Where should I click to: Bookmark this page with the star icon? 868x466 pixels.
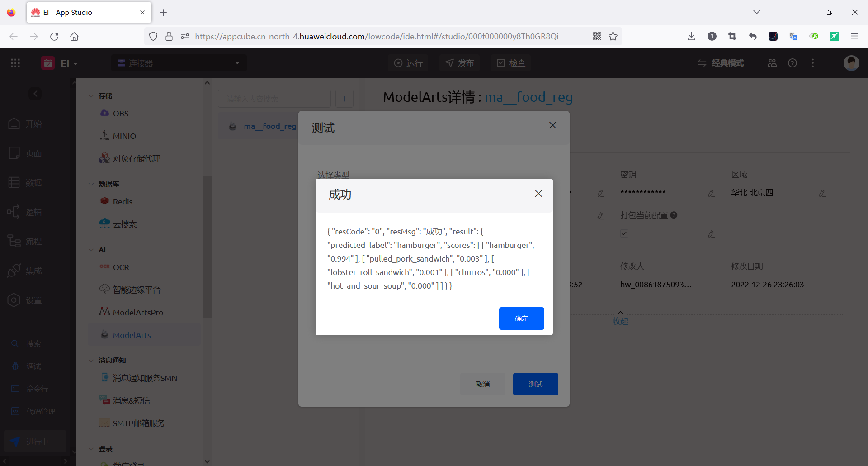613,37
